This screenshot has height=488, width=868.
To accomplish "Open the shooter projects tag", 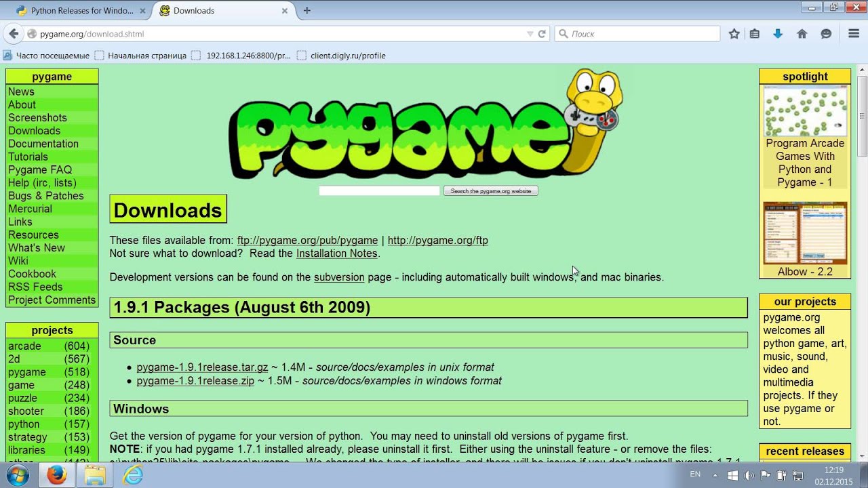I will pyautogui.click(x=26, y=411).
